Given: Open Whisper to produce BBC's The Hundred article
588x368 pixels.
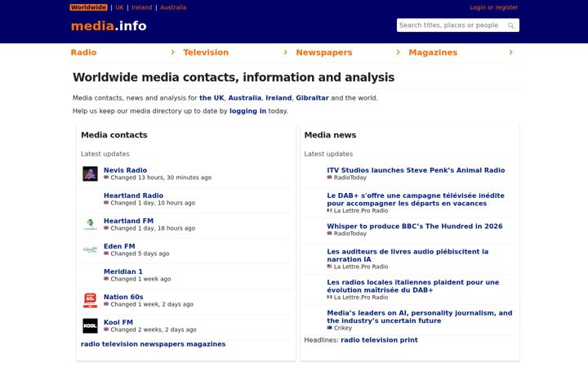Looking at the screenshot, I should pyautogui.click(x=415, y=226).
